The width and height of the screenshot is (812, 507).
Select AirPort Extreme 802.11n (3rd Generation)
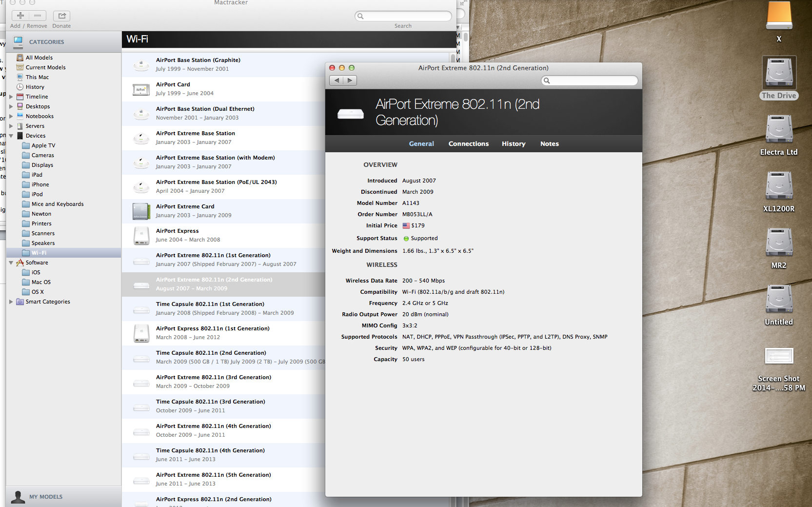(x=223, y=382)
